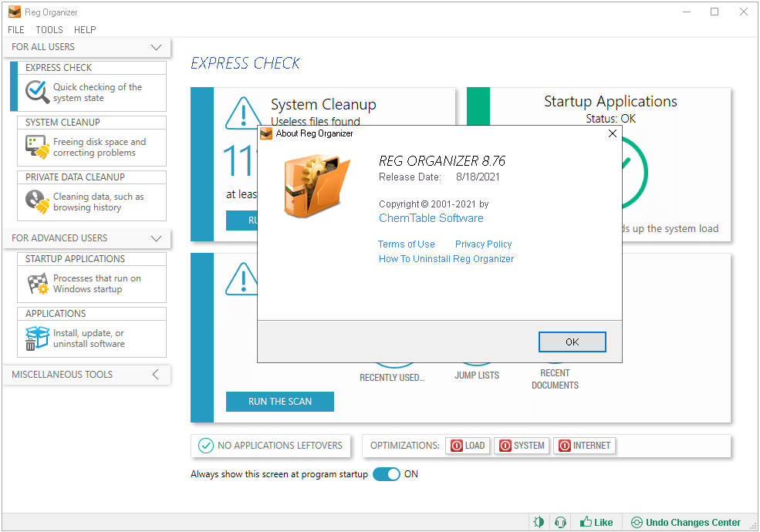
Task: Collapse the For Advanced Users section chevron
Action: click(x=156, y=238)
